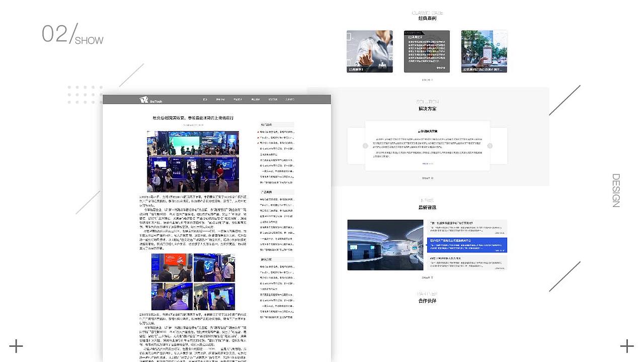Click the third sidebar section header

click(x=276, y=259)
